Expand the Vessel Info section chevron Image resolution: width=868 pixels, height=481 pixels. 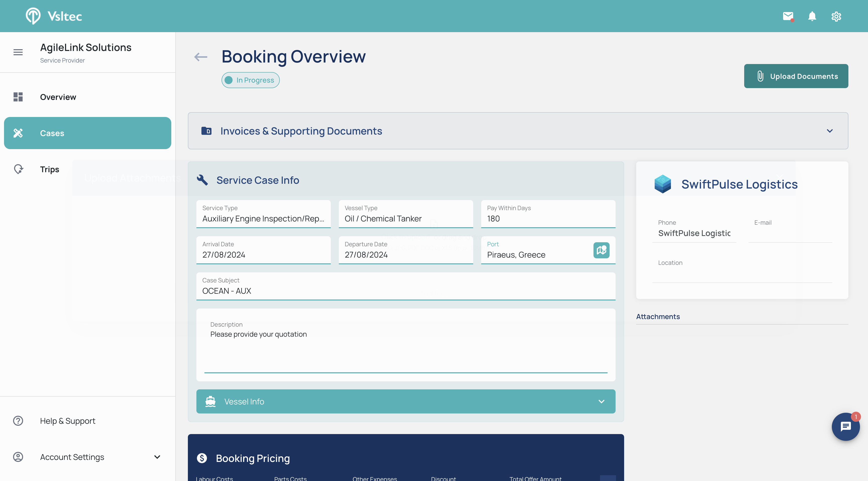[601, 401]
